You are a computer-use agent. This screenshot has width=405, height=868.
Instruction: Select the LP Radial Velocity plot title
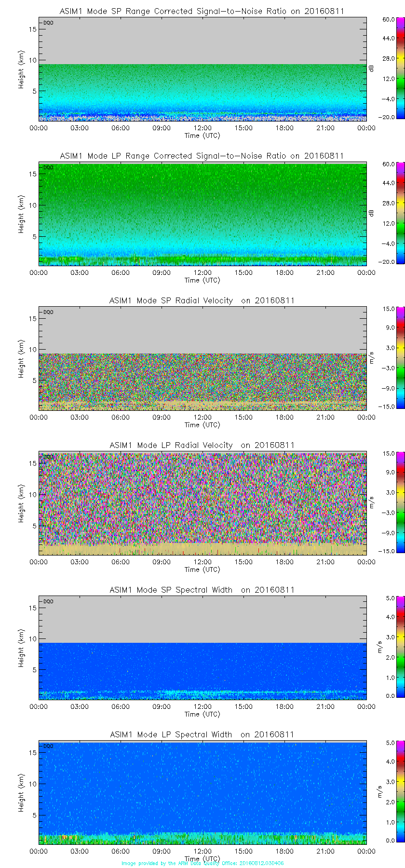click(202, 445)
